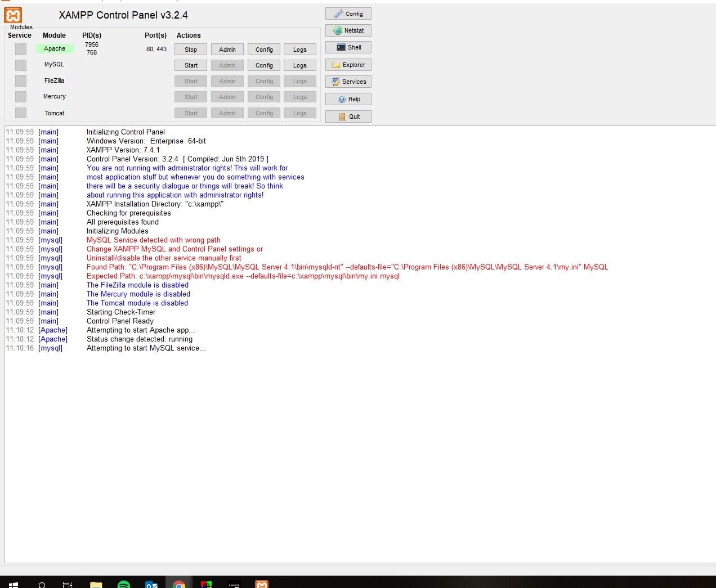The image size is (716, 588).
Task: Click the Mercury Config button
Action: (x=264, y=97)
